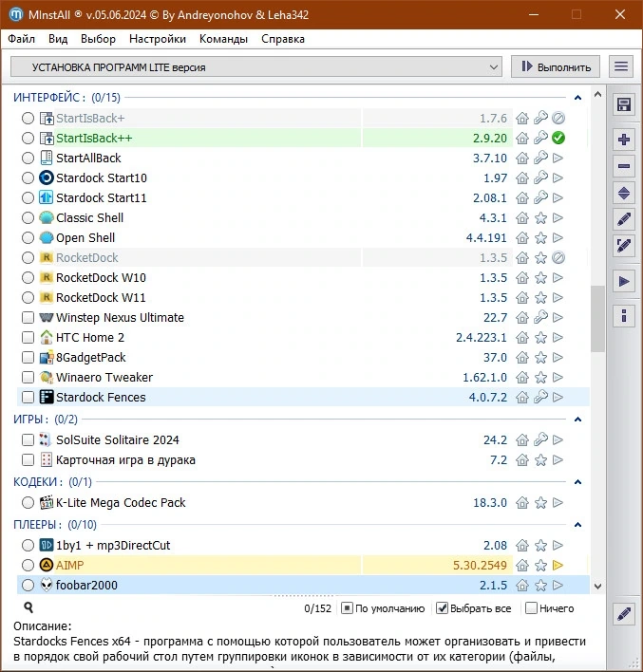Collapse the ИГРЫ section
Viewport: 643px width, 672px height.
tap(577, 420)
